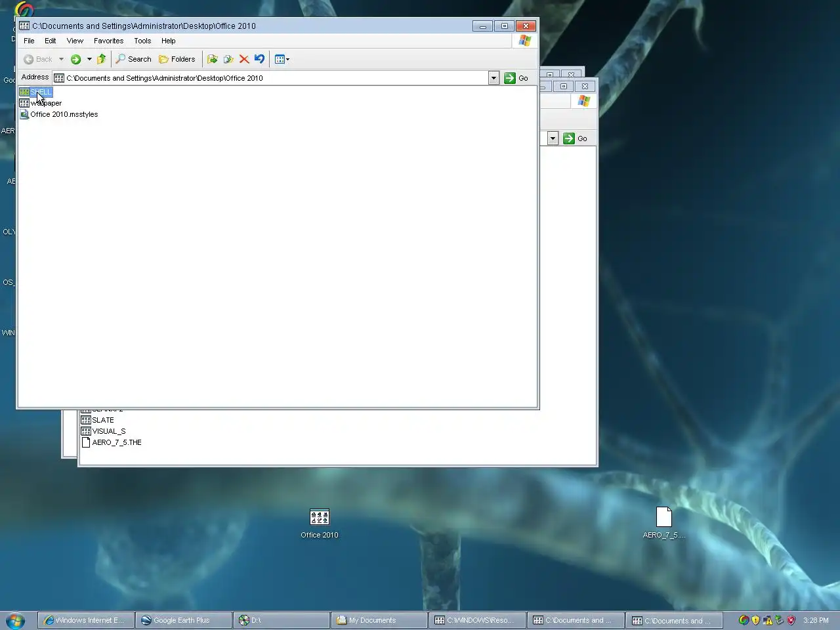
Task: Select AERO_7_5.THE file in back window
Action: 111,442
